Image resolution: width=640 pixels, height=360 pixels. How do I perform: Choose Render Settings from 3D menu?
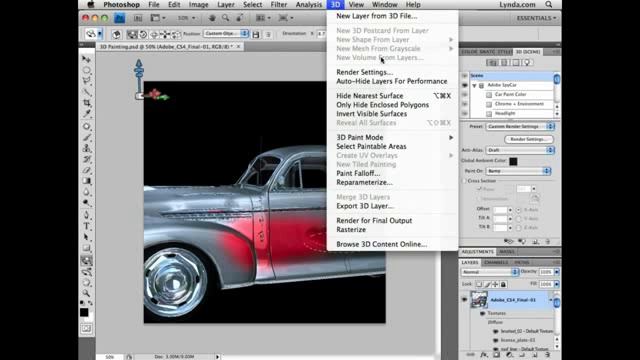click(x=364, y=72)
